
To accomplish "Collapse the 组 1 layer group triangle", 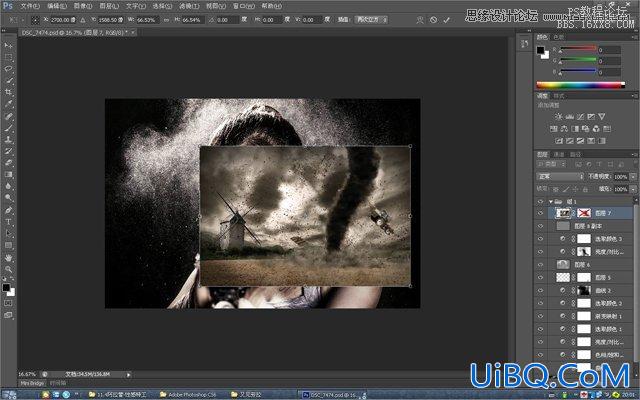I will tap(551, 202).
